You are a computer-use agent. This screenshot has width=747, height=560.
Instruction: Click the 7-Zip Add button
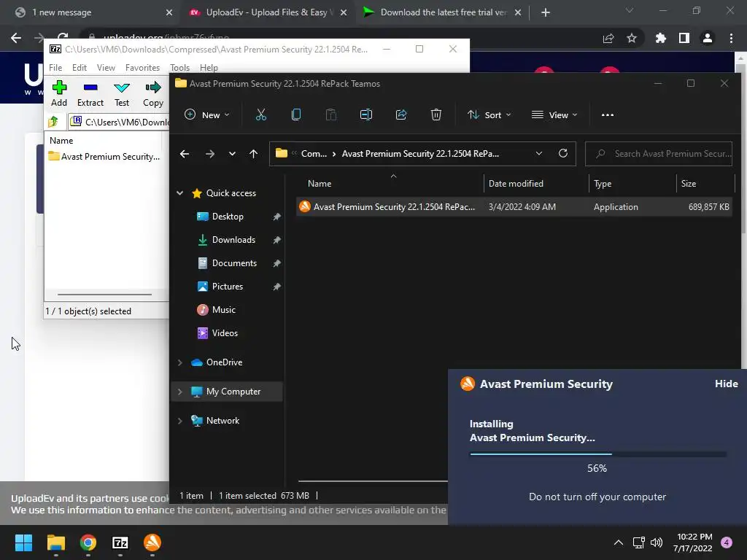point(59,93)
